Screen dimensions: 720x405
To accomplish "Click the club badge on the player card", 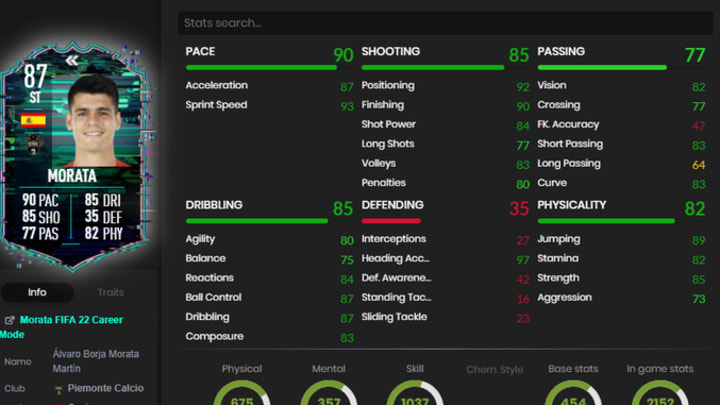I will point(34,145).
